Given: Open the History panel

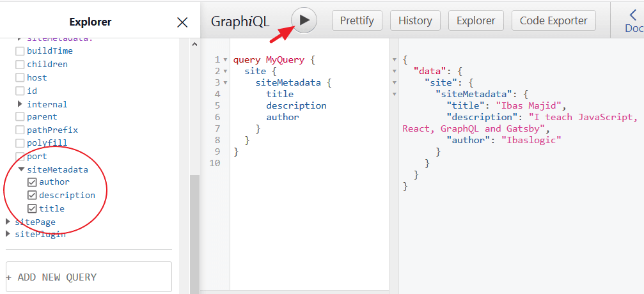Looking at the screenshot, I should [x=415, y=20].
